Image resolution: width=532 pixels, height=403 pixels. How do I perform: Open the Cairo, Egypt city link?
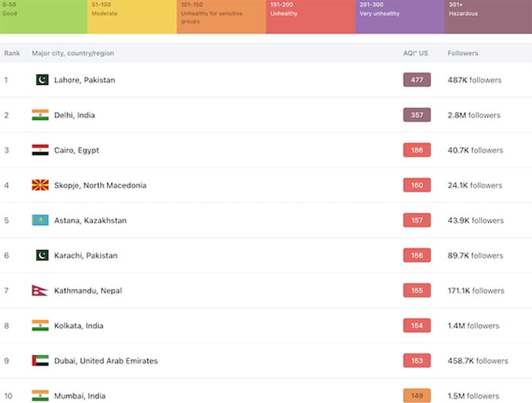tap(76, 151)
